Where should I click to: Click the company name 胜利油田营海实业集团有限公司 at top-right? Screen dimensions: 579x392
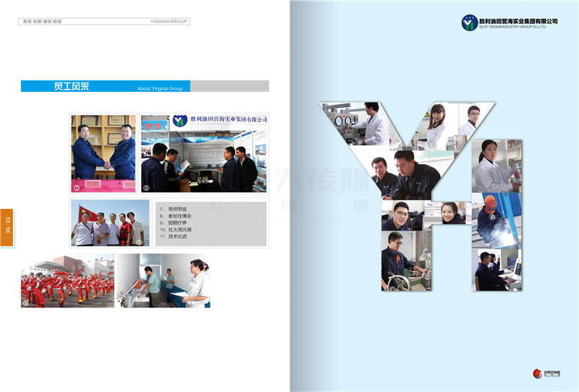click(518, 20)
